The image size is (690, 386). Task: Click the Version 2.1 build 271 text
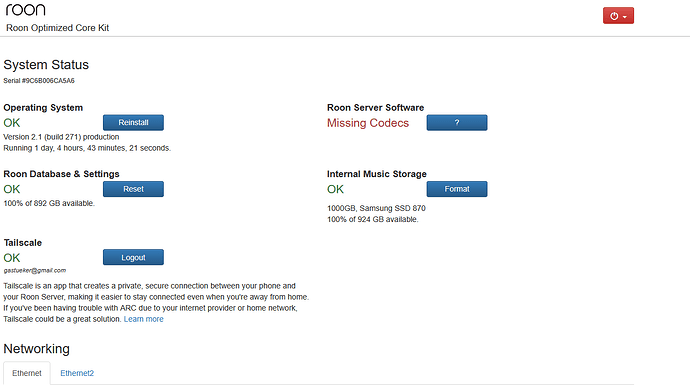61,137
